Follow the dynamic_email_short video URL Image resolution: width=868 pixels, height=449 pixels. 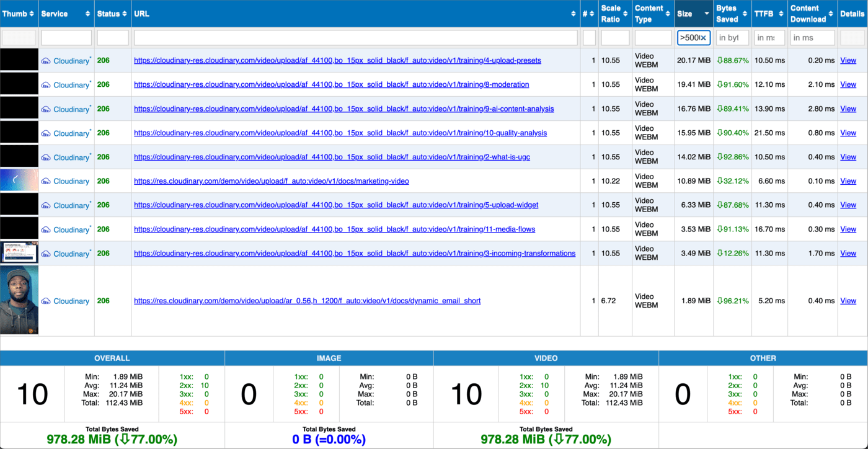point(308,301)
